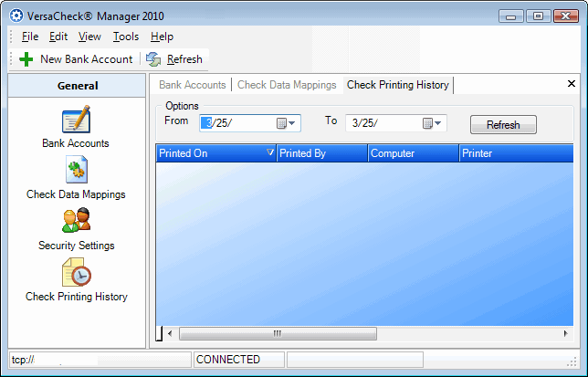Open the Edit menu
The image size is (588, 377).
click(58, 37)
